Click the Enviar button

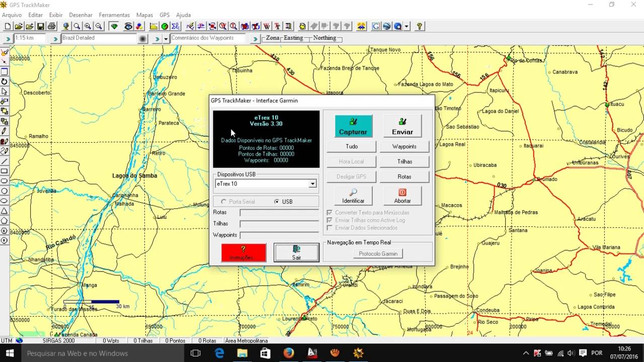click(403, 126)
